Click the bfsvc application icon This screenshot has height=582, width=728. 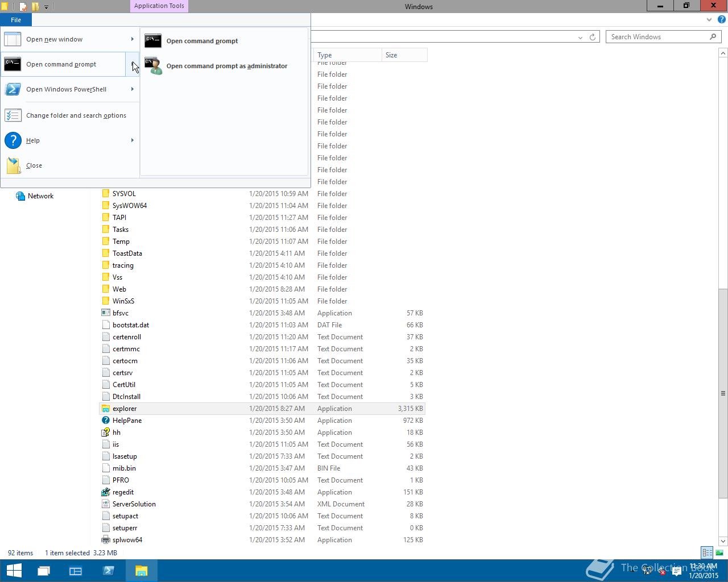pyautogui.click(x=105, y=313)
